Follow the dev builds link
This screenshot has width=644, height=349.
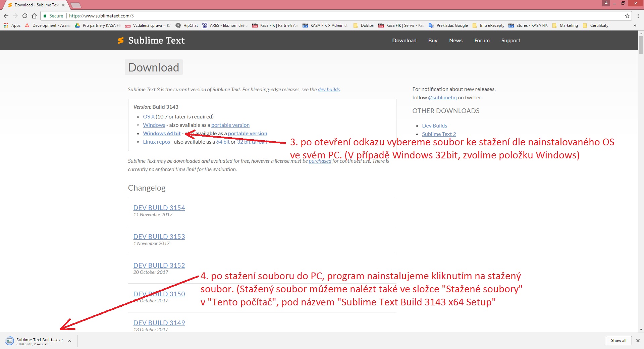pyautogui.click(x=329, y=90)
